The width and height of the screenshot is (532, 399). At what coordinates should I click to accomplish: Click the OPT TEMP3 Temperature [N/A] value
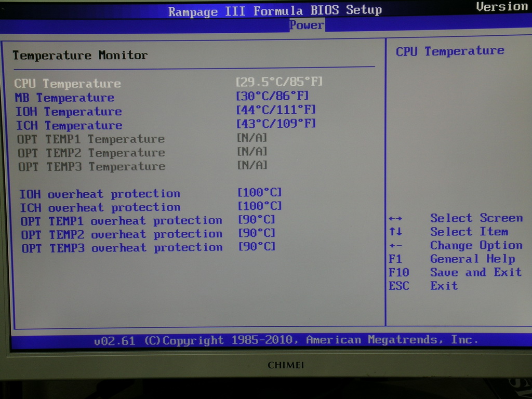[252, 165]
